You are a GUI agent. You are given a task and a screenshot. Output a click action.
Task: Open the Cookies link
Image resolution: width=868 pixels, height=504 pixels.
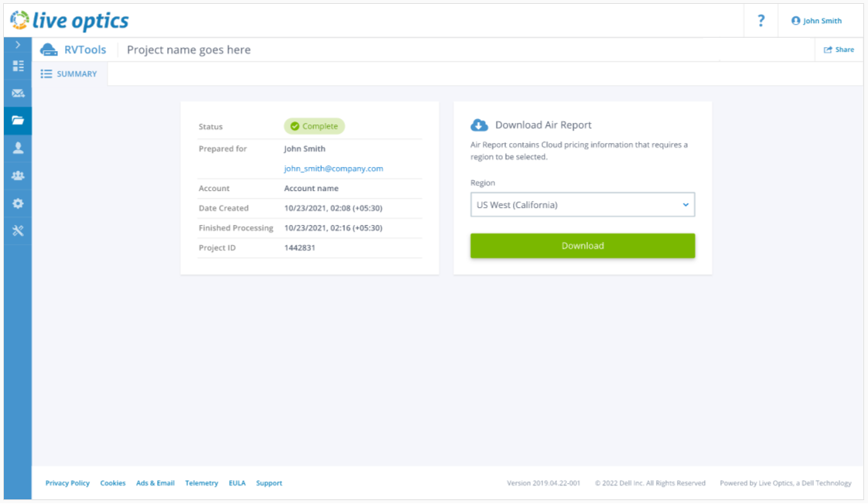click(113, 483)
